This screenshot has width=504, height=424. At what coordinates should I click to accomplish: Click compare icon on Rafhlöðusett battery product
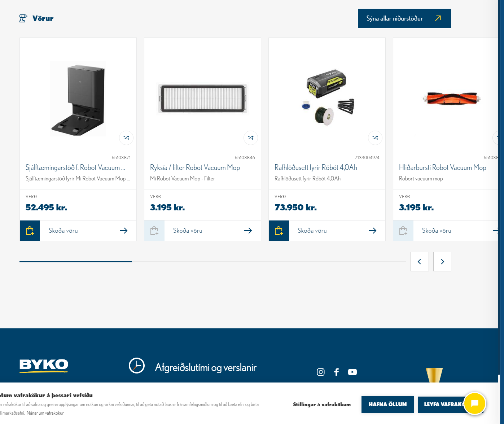coord(375,138)
